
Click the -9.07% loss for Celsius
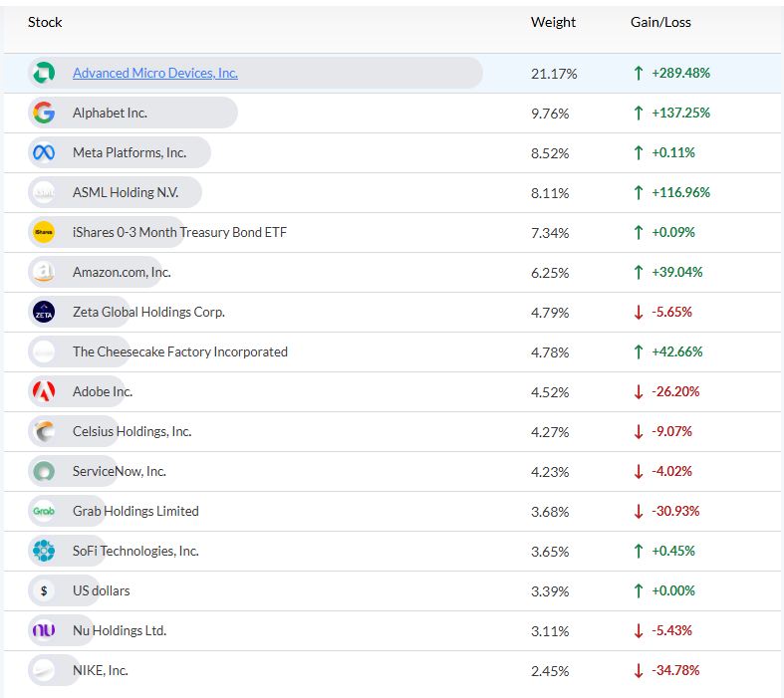tap(672, 431)
